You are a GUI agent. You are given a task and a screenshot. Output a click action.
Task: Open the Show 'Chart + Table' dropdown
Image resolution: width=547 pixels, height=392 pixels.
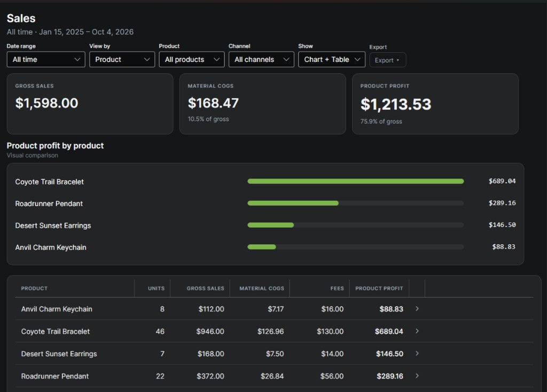(x=331, y=59)
